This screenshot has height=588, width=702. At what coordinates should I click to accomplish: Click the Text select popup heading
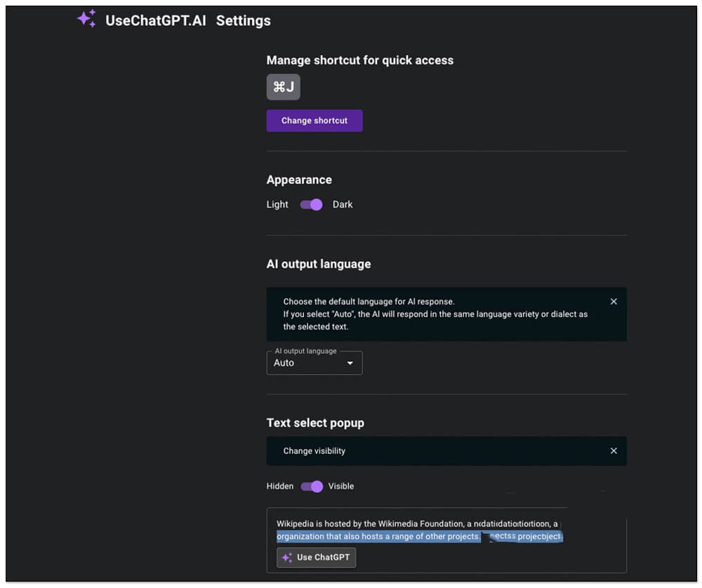(x=315, y=423)
